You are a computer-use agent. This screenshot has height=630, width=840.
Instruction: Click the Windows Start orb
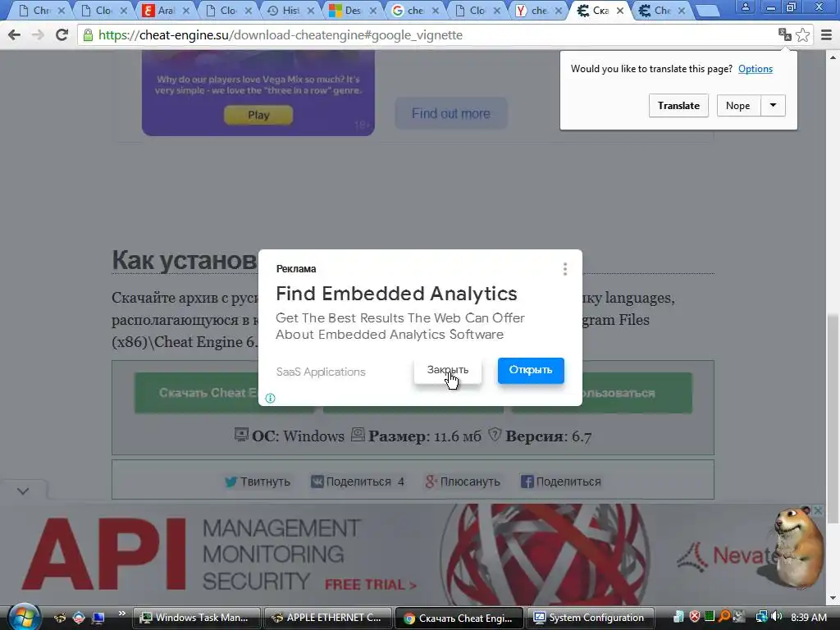[x=23, y=617]
